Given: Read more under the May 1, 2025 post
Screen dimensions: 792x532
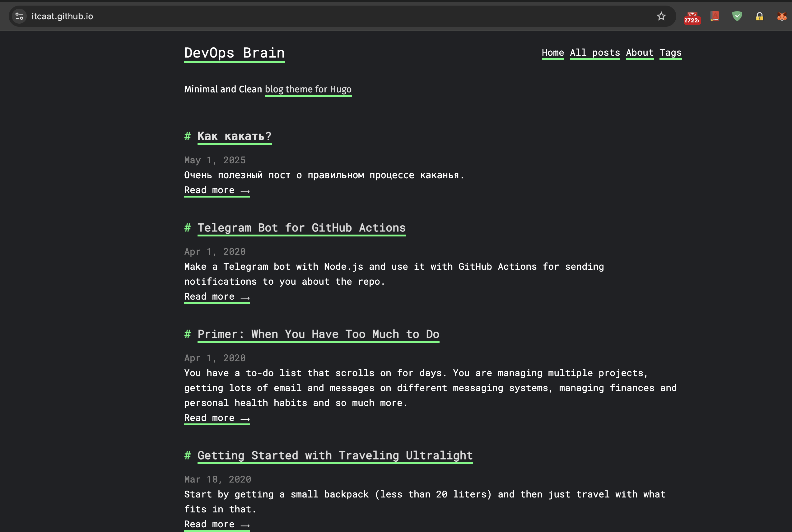Looking at the screenshot, I should (217, 190).
